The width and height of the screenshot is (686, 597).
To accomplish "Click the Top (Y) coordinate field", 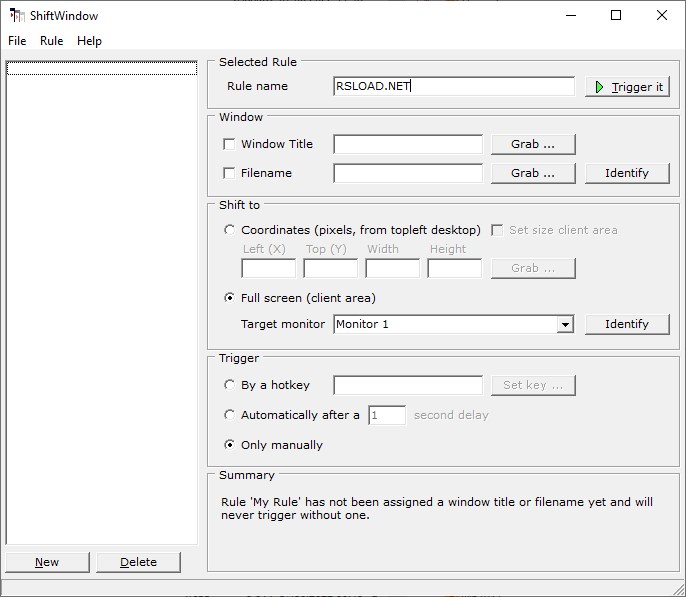I will 330,268.
